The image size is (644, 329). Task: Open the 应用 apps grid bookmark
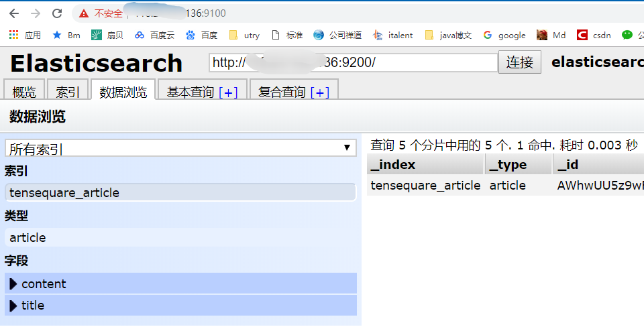coord(25,36)
